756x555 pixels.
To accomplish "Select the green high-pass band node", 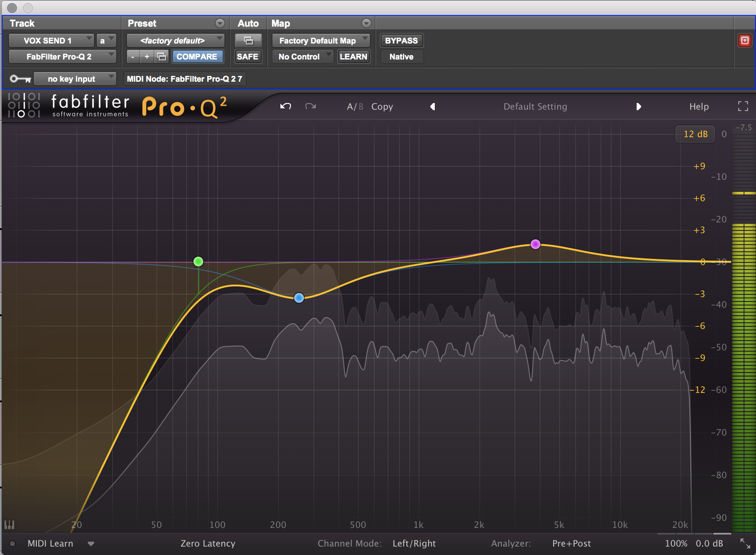I will coord(198,262).
